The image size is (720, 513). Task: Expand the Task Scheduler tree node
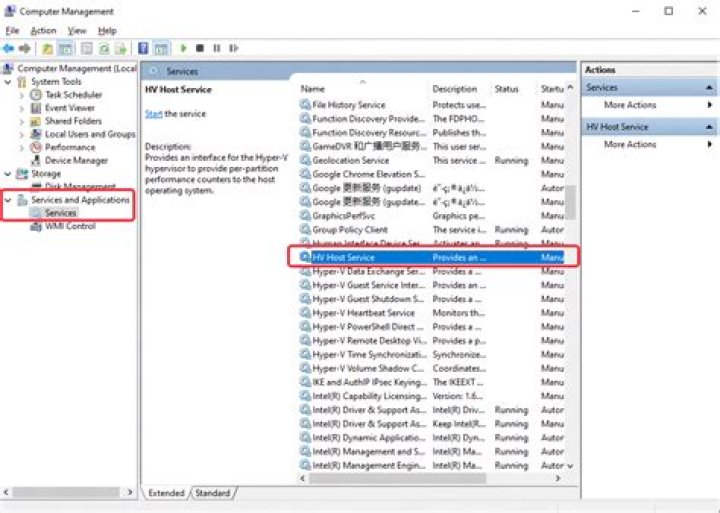coord(22,95)
